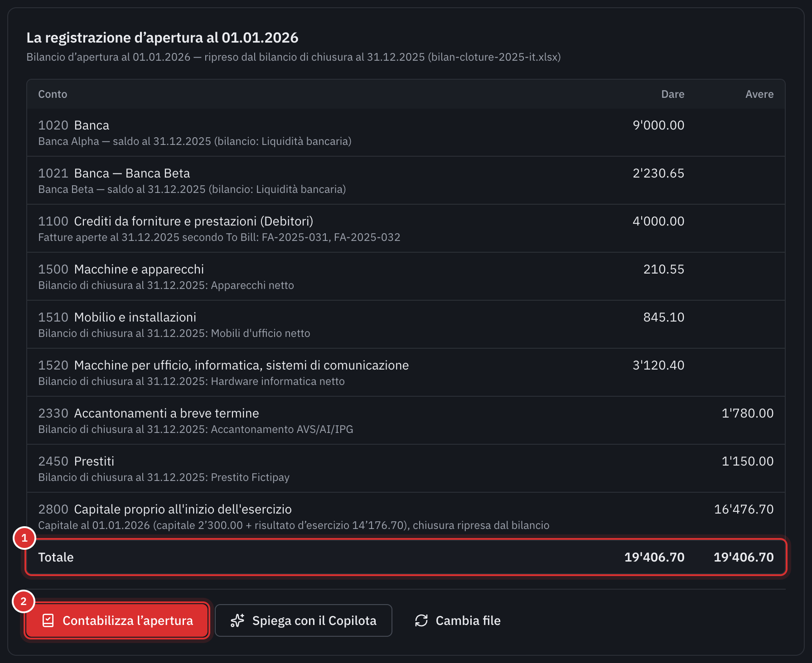Click the subtitle mentioning bilan-cloture-2025-it.xlsx
The image size is (812, 663).
coord(294,57)
